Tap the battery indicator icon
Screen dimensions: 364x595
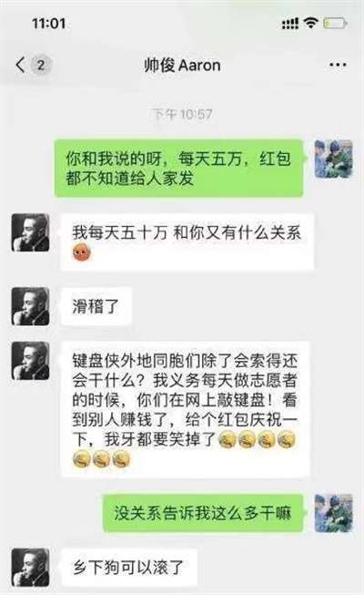pos(335,24)
